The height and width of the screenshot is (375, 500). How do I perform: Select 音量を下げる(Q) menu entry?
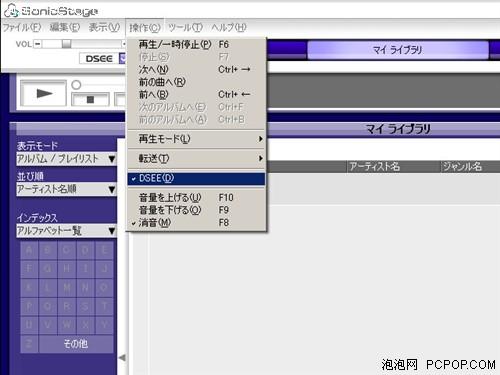(x=196, y=210)
